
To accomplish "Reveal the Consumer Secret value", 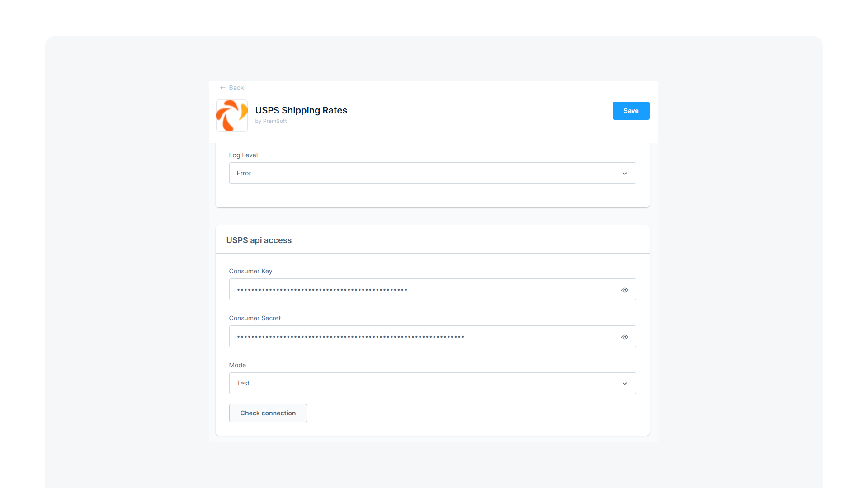I will tap(624, 337).
